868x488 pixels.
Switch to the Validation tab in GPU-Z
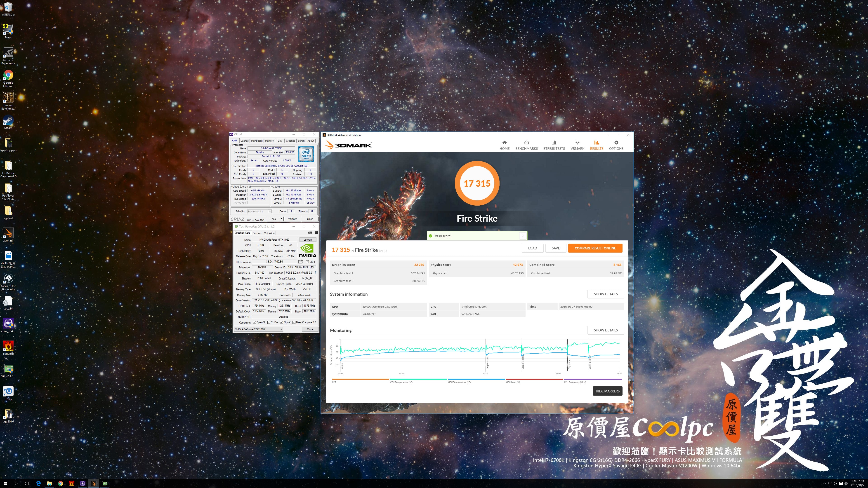[269, 233]
